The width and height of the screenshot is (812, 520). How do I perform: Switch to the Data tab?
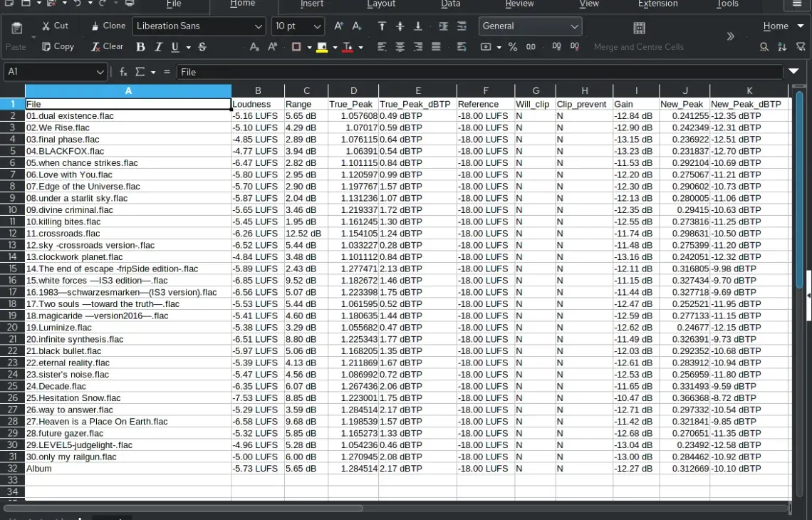click(451, 4)
